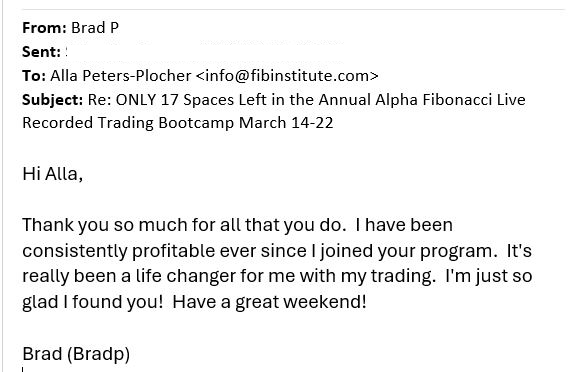Place cursor on "Hi Alla," greeting

[x=53, y=174]
